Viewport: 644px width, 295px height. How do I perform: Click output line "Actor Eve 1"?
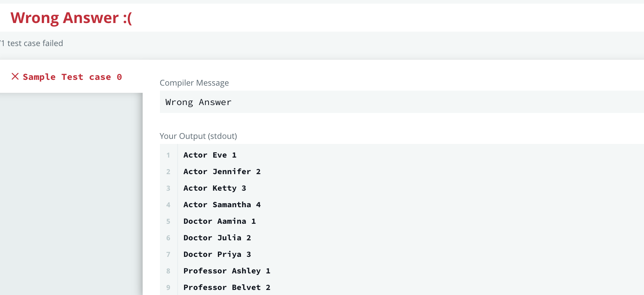[210, 155]
